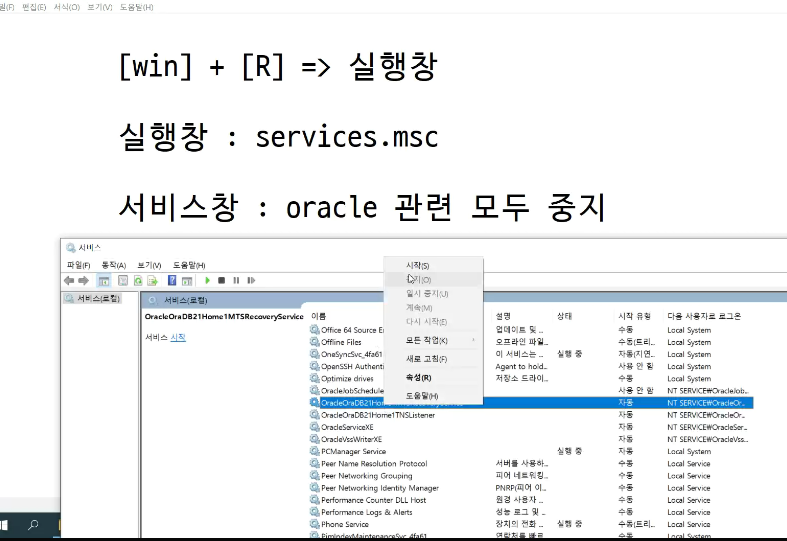Viewport: 787px width, 541px height.
Task: Sort by the 시작 유형 column header
Action: point(634,316)
